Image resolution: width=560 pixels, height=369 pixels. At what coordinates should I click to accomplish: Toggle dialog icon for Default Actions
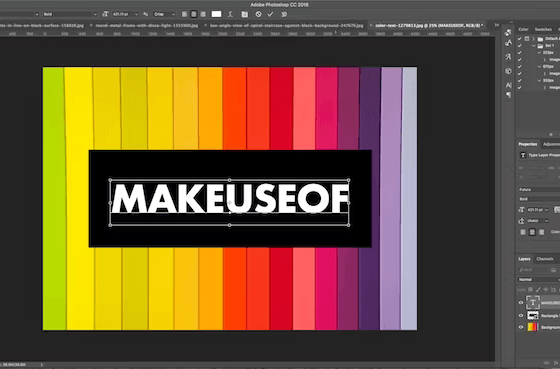click(x=527, y=39)
